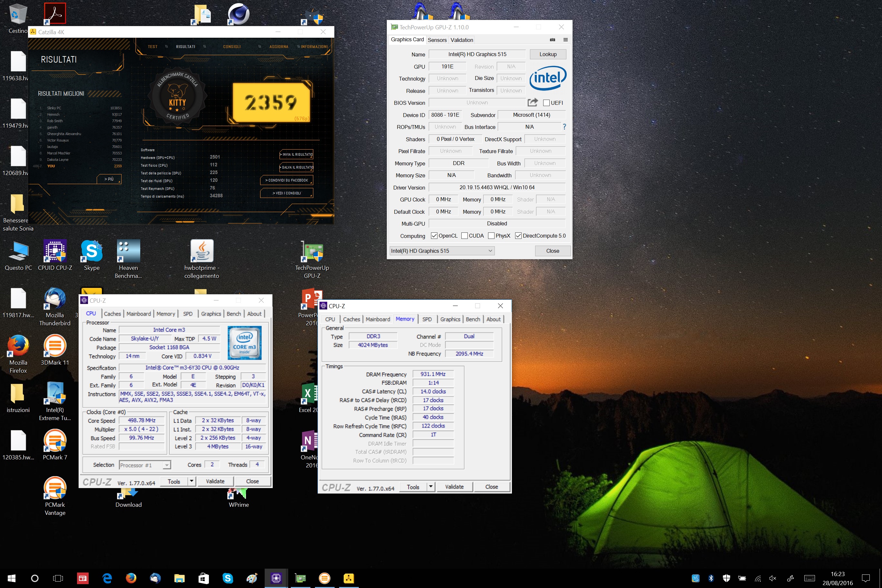Click Validate in the CPU-Z Memory window

click(x=454, y=487)
